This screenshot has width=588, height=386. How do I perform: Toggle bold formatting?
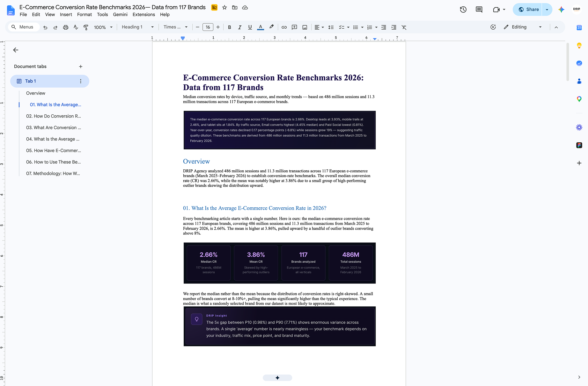pyautogui.click(x=229, y=27)
